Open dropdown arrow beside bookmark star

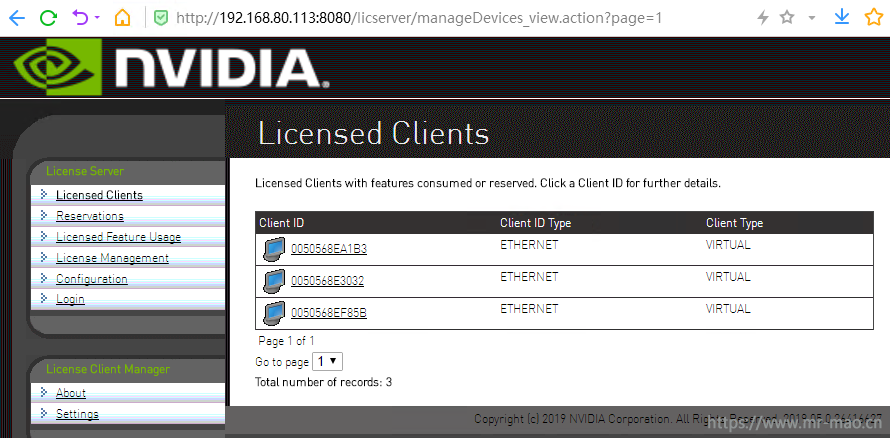pyautogui.click(x=812, y=18)
